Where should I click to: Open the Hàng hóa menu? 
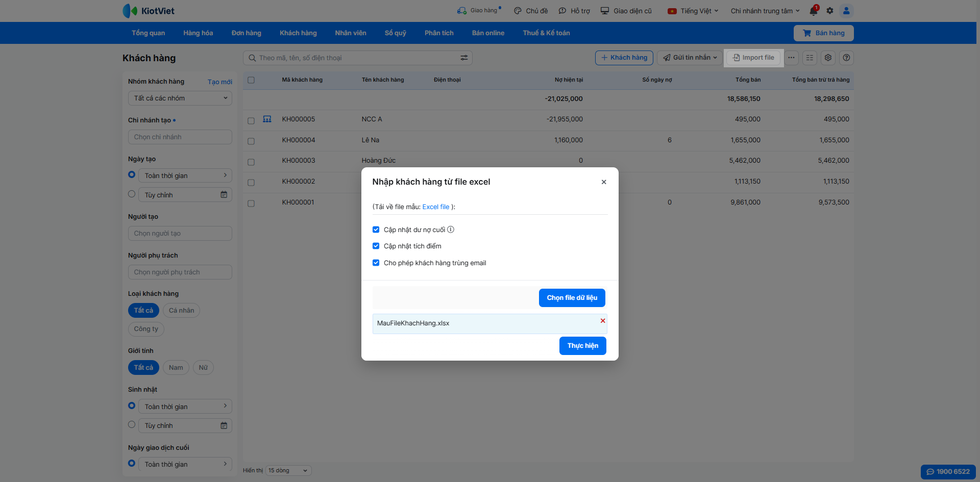pyautogui.click(x=198, y=33)
